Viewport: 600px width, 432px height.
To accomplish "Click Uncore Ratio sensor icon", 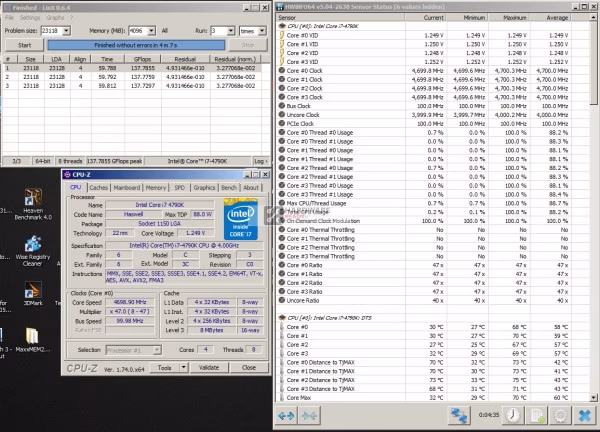I will [x=282, y=300].
